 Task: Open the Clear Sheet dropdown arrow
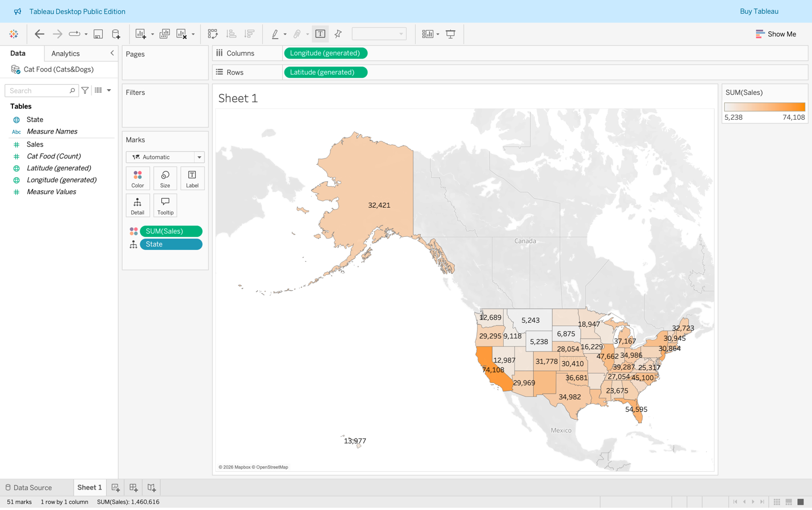(x=193, y=35)
